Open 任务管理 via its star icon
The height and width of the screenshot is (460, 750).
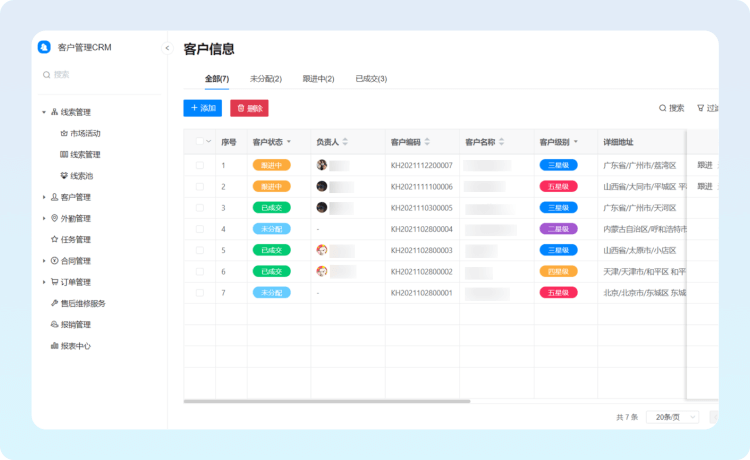point(54,240)
